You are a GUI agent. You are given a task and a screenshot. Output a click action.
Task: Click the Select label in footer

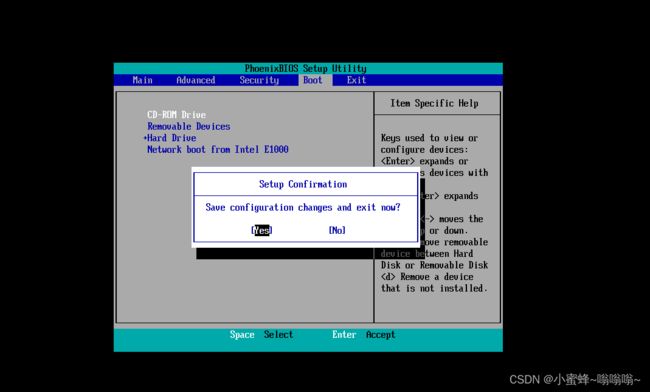279,334
